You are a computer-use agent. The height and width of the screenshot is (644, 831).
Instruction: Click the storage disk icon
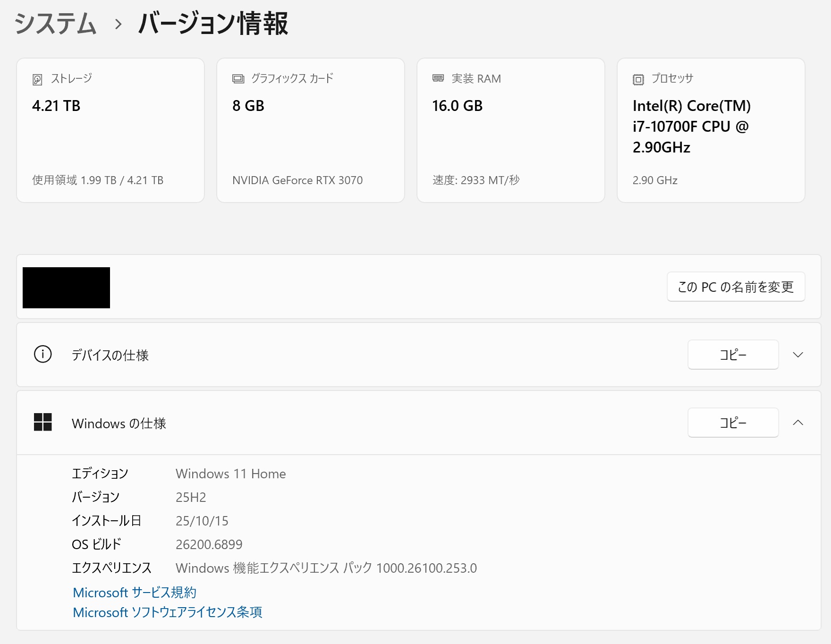(x=38, y=79)
